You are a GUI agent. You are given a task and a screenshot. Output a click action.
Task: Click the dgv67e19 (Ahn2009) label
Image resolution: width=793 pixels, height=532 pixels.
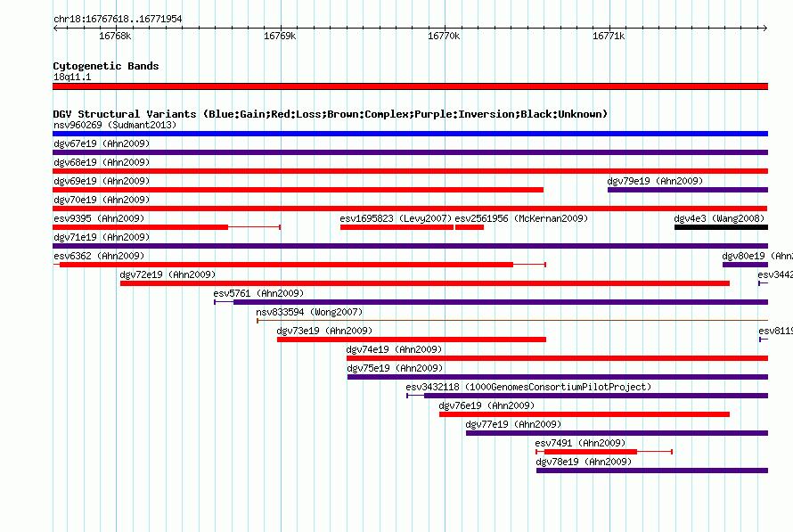pos(102,143)
